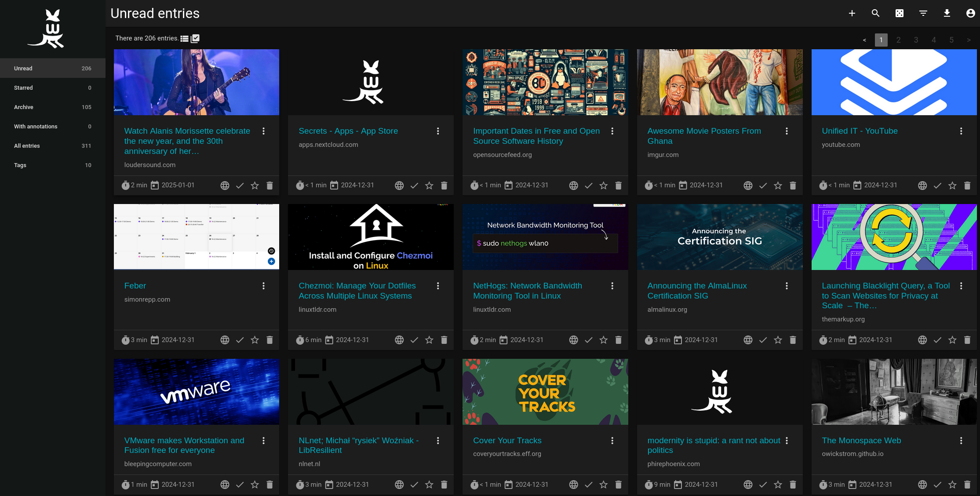Delete the Alanis Morissette entry
This screenshot has width=980, height=496.
pyautogui.click(x=270, y=186)
